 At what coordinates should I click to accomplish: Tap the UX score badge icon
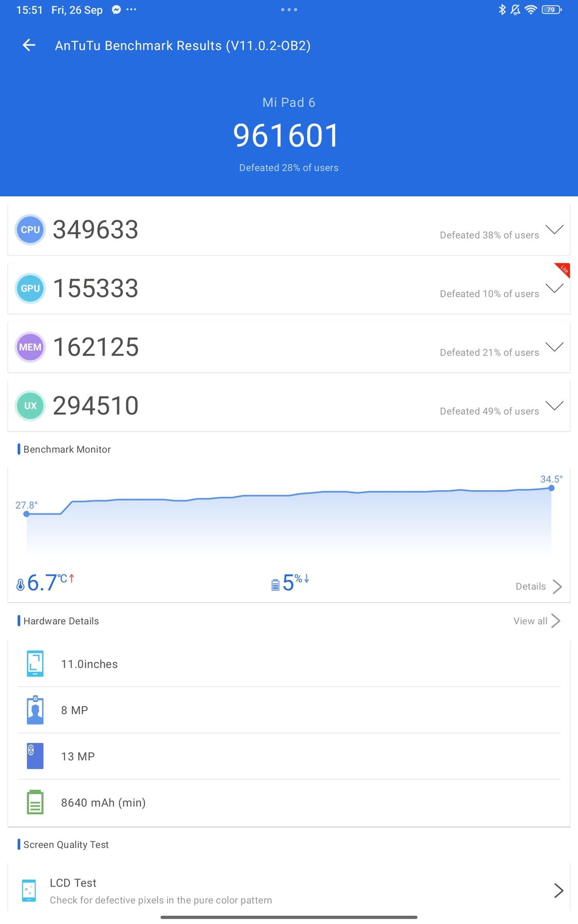click(30, 406)
